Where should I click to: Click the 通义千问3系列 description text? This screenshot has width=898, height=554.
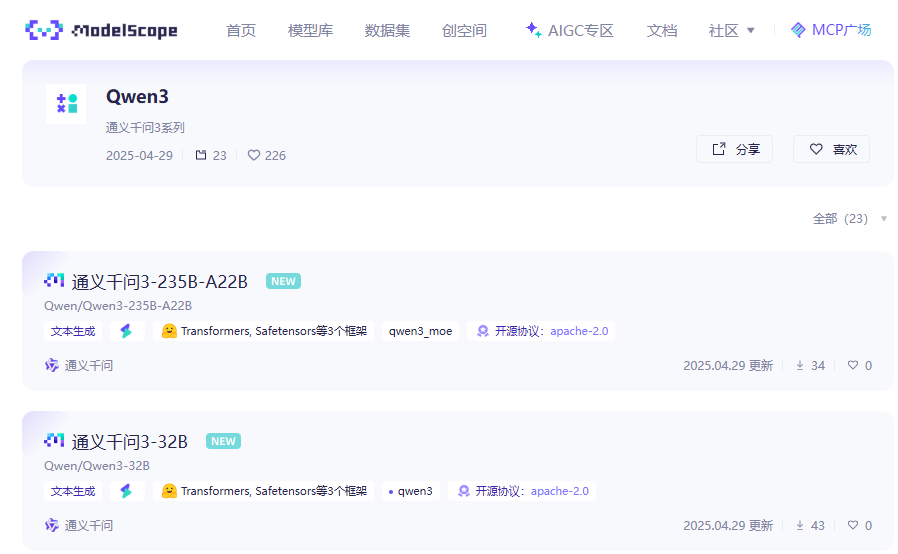145,127
